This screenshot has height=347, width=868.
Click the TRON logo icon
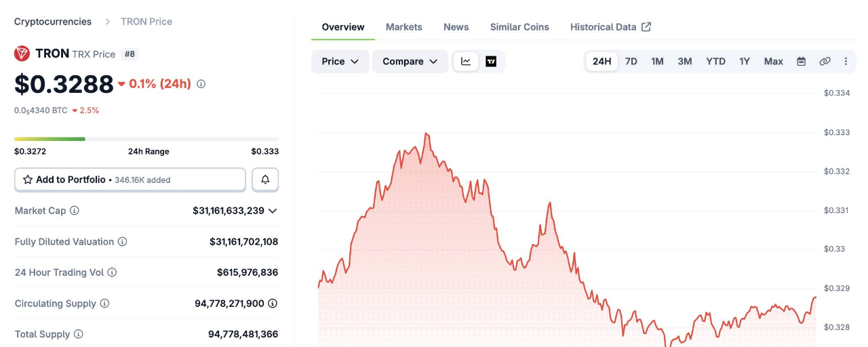click(x=22, y=54)
